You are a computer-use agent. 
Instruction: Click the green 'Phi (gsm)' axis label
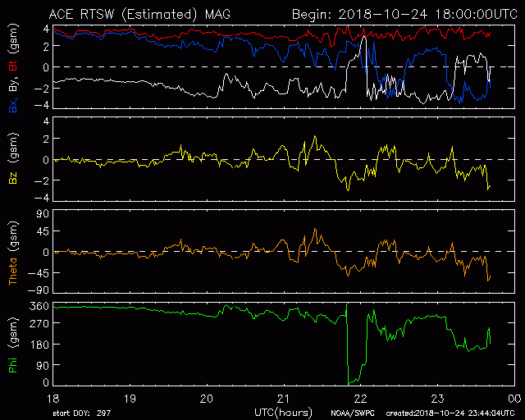[13, 345]
